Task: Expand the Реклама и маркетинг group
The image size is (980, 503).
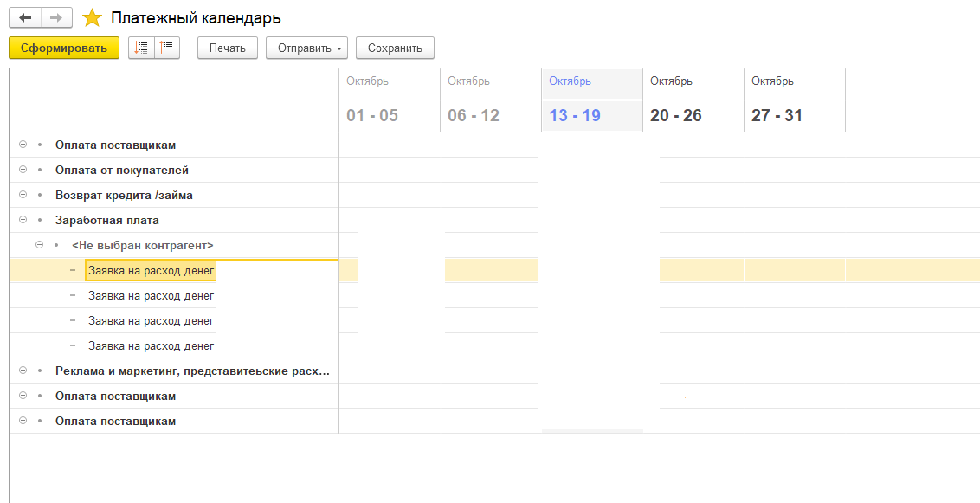Action: (x=23, y=371)
